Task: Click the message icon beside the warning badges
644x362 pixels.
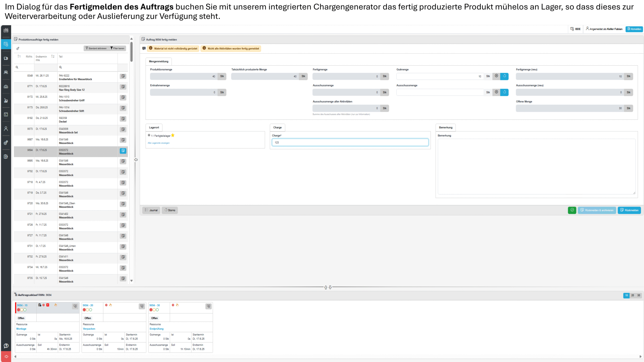Action: (x=144, y=49)
